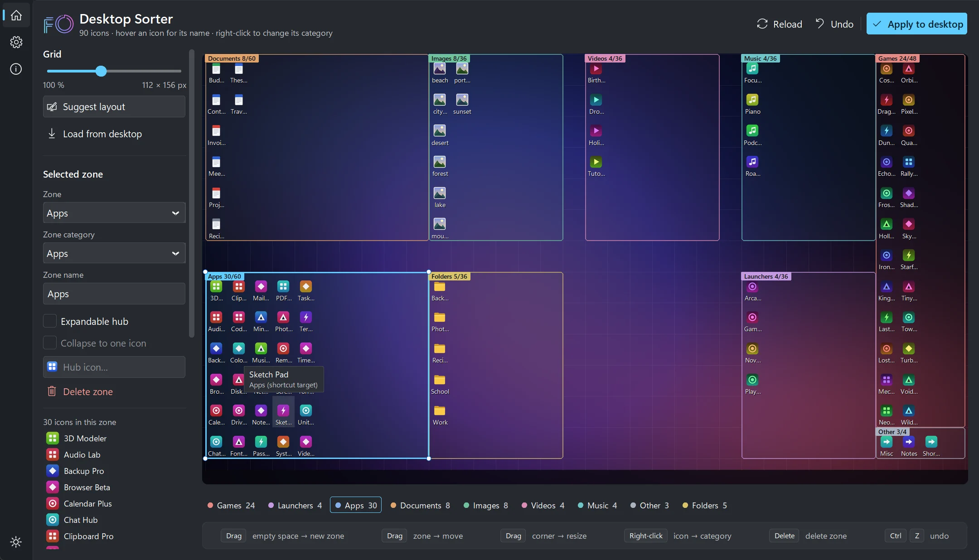Select the School folder icon

tap(440, 385)
